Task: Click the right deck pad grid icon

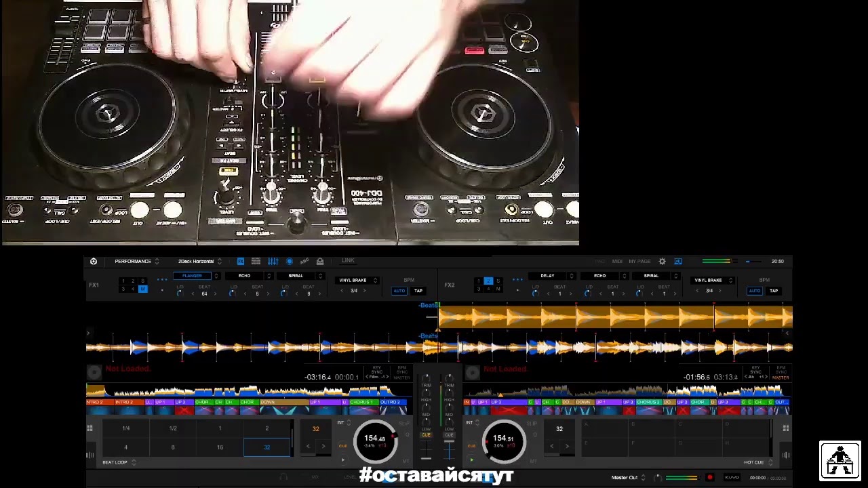Action: click(785, 428)
